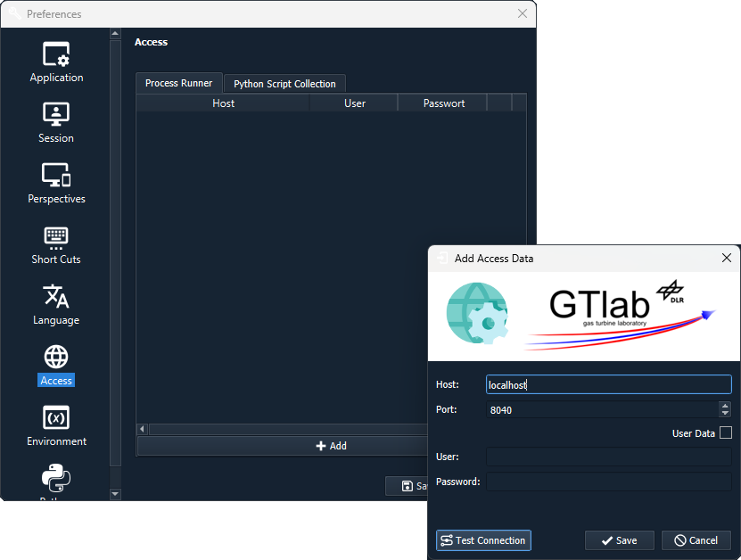Click the Access heading text
The width and height of the screenshot is (741, 560).
click(x=151, y=42)
